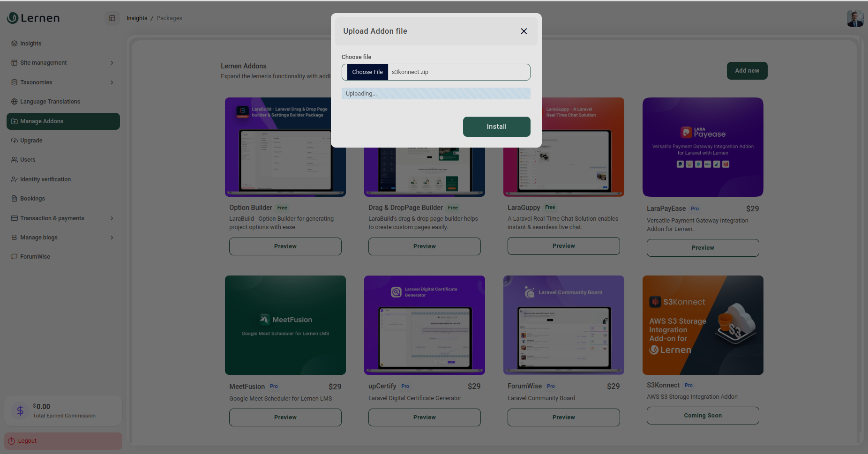Open the Bookings menu item
The image size is (868, 454).
pyautogui.click(x=32, y=199)
